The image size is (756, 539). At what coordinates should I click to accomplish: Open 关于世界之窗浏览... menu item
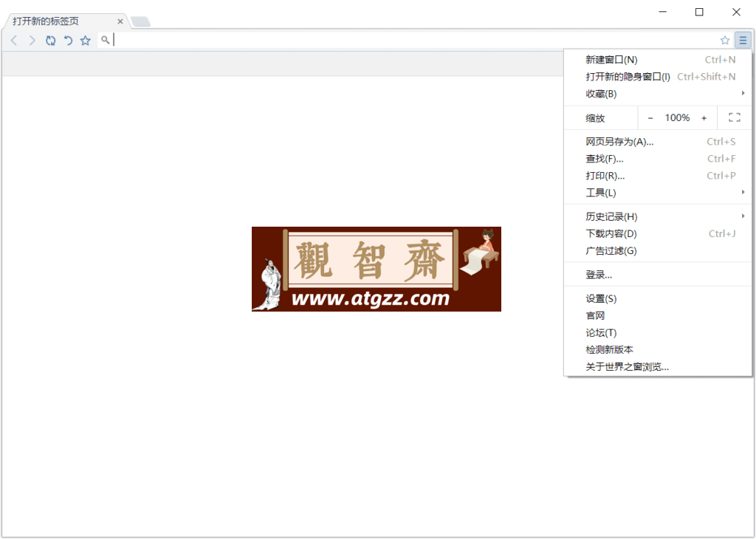[x=658, y=367]
